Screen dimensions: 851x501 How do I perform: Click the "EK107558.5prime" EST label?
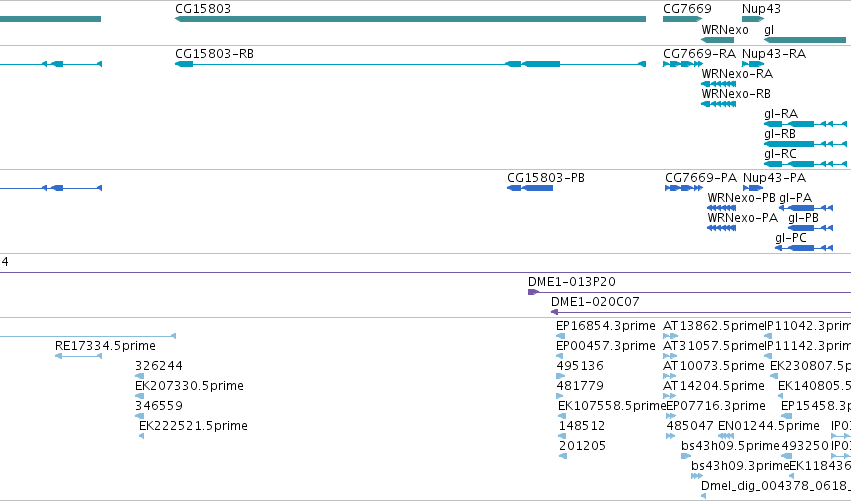612,406
